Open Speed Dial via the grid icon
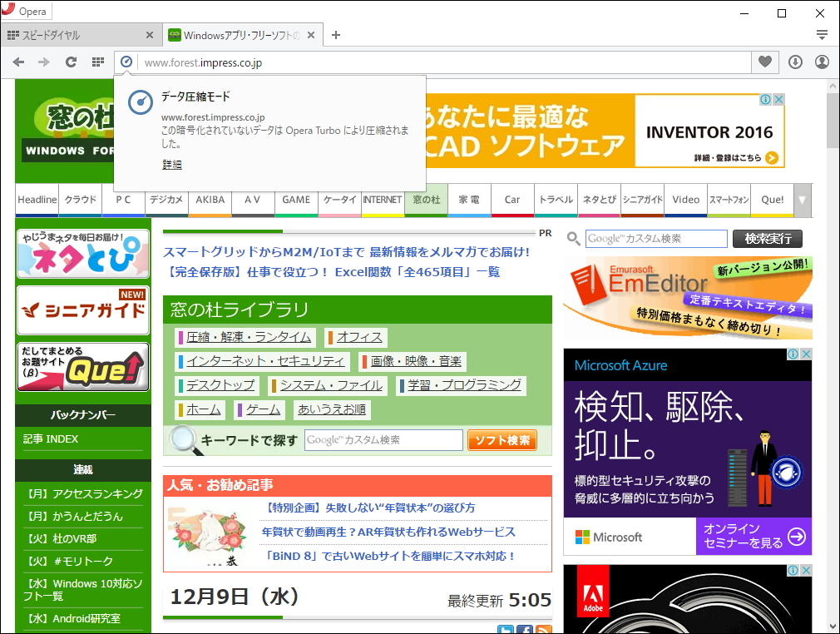This screenshot has height=634, width=840. pyautogui.click(x=97, y=62)
